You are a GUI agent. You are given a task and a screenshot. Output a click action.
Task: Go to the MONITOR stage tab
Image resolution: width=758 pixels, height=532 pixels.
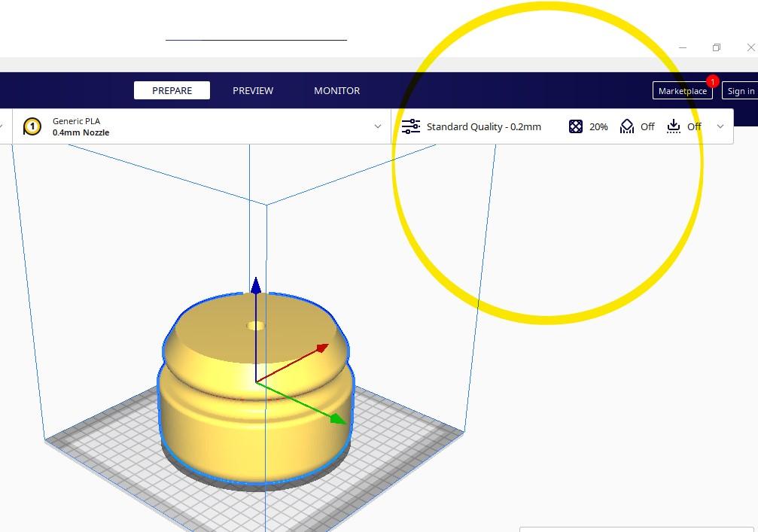pyautogui.click(x=337, y=90)
